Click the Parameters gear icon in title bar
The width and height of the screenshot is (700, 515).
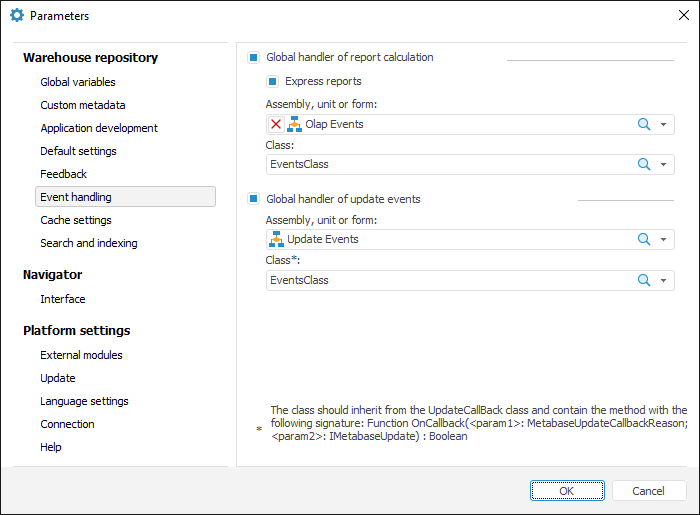(16, 16)
